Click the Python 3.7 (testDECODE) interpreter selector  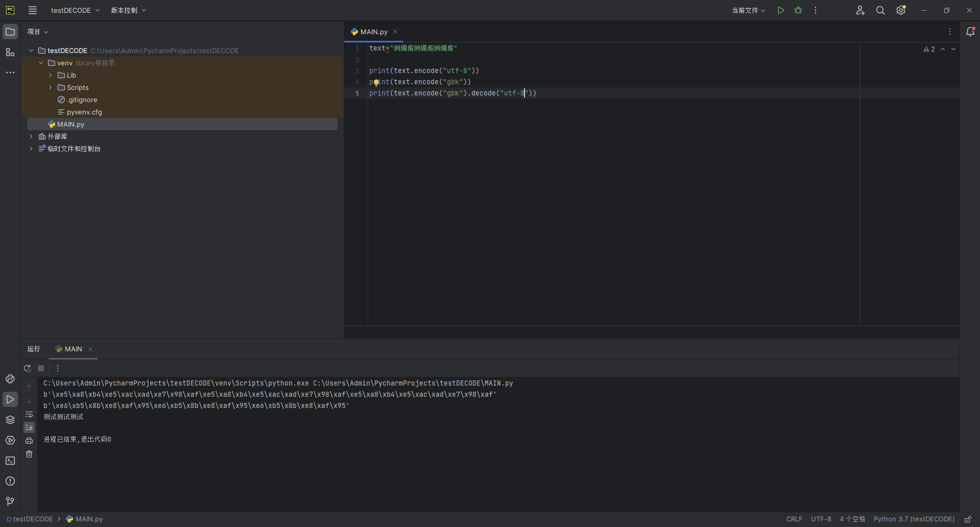click(x=914, y=519)
